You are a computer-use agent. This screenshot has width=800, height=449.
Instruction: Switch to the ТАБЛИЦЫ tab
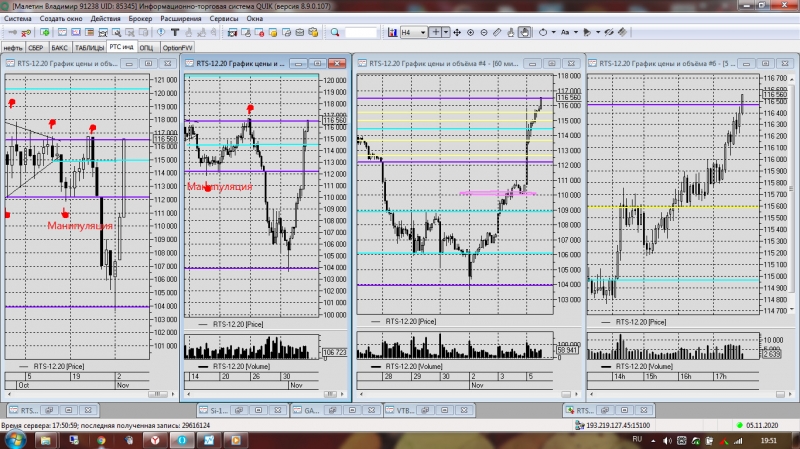click(89, 47)
